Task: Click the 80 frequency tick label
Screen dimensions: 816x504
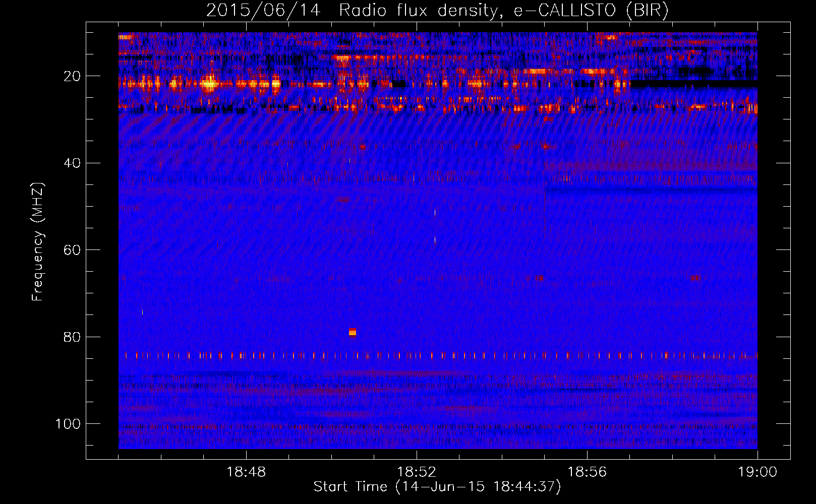Action: click(72, 337)
